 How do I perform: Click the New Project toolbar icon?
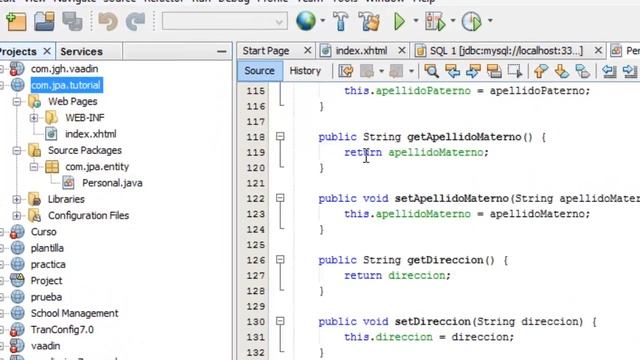point(16,21)
